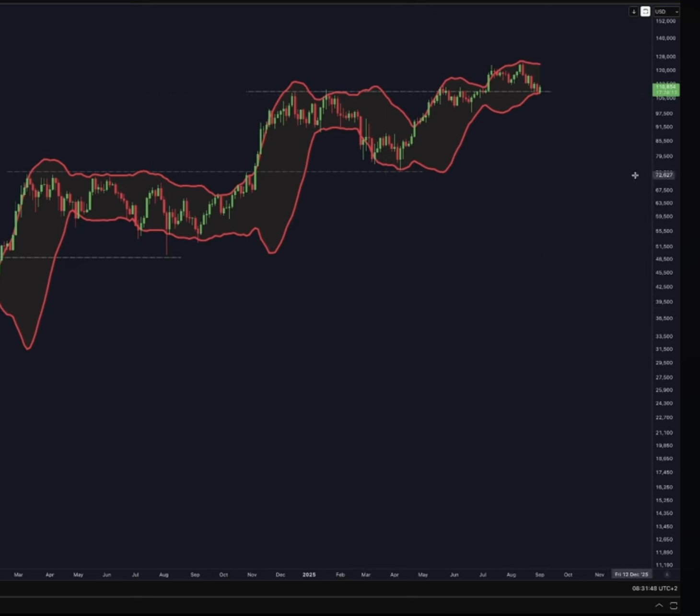
Task: Click the 72,627 crosshair price marker
Action: 665,175
